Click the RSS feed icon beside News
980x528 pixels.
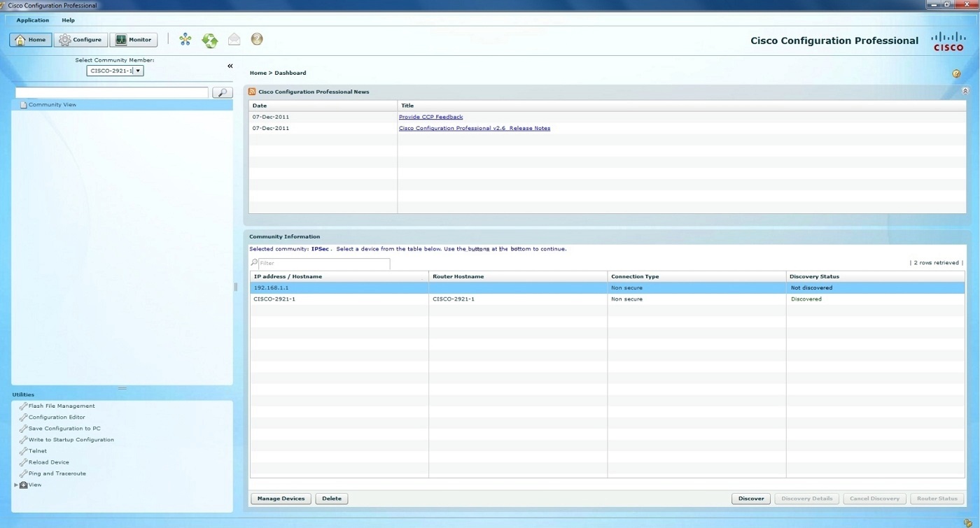[252, 92]
